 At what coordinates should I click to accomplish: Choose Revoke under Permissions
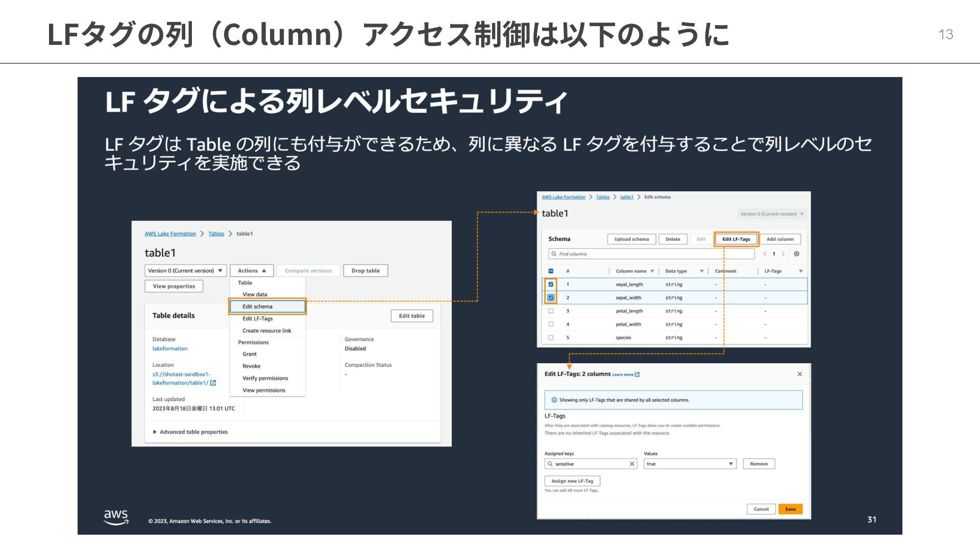(x=251, y=366)
